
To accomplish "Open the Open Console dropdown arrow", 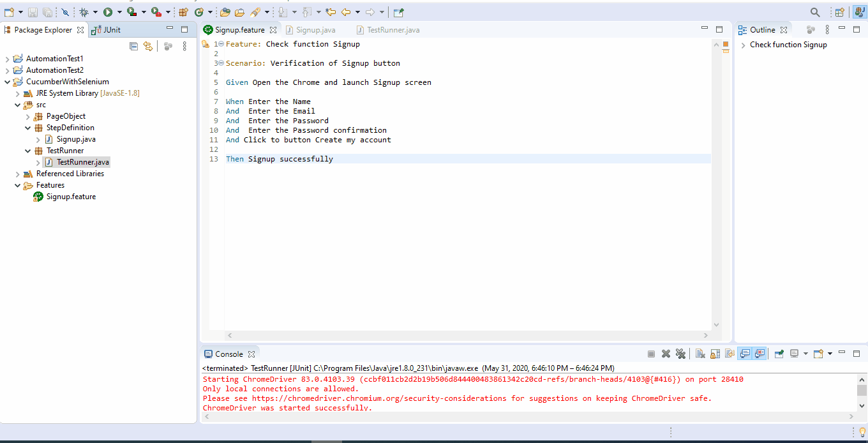I will [830, 354].
